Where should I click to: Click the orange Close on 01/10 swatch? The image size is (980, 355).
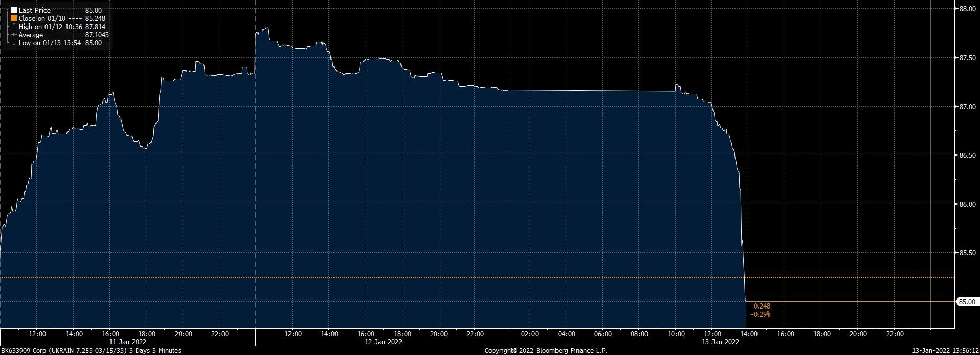14,18
